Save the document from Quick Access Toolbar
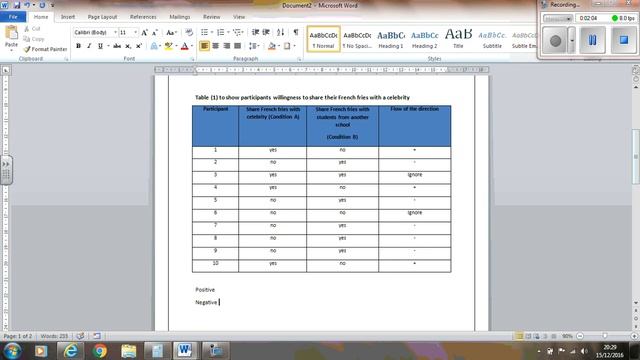The image size is (640, 360). (x=17, y=5)
